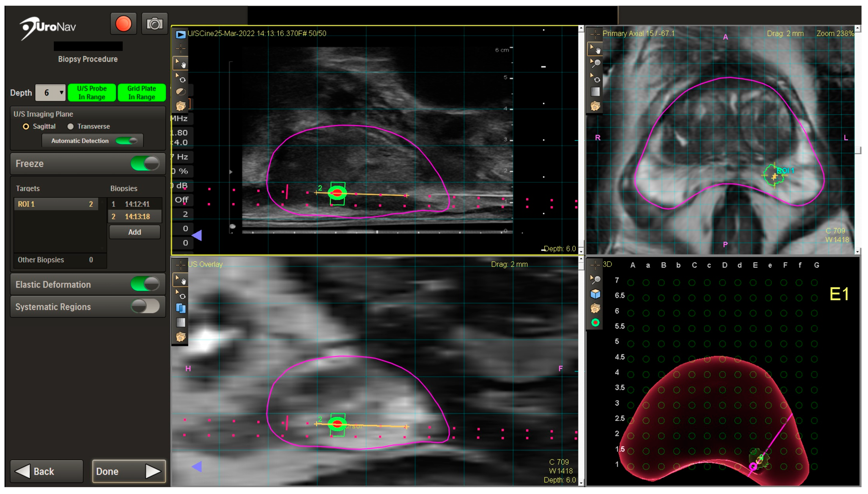Enable Systematic Regions toggle
The height and width of the screenshot is (494, 868).
[x=145, y=306]
